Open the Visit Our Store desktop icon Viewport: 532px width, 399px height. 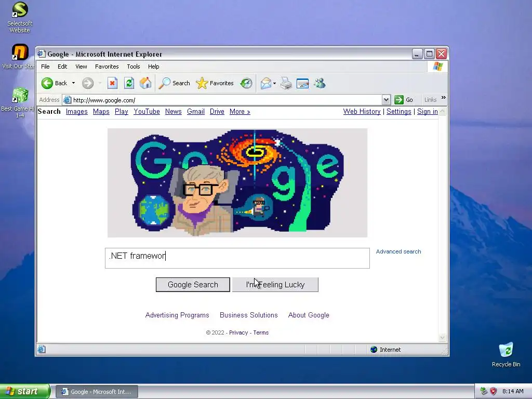coord(20,56)
